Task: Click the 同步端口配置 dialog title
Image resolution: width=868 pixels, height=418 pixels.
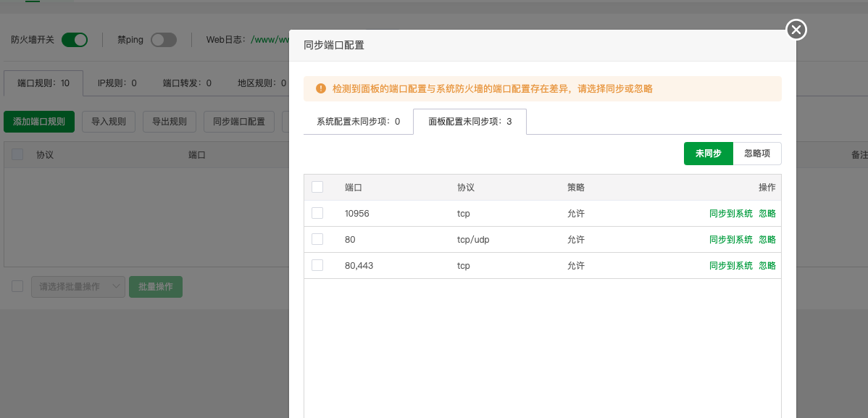Action: tap(334, 46)
